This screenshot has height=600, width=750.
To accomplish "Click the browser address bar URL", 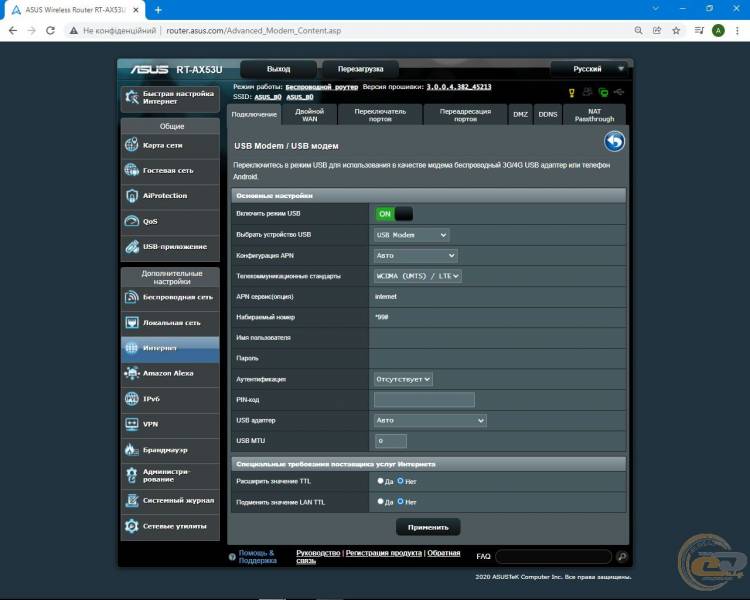I will (x=254, y=31).
